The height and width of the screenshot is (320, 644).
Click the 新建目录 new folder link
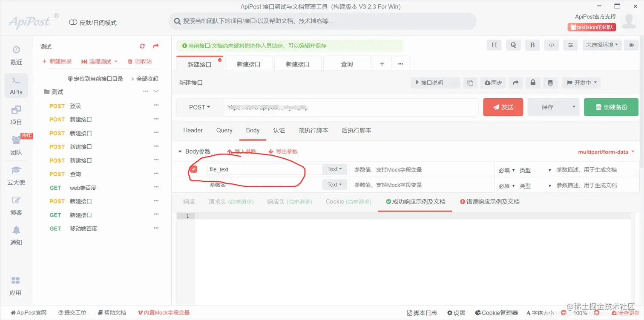click(x=57, y=62)
